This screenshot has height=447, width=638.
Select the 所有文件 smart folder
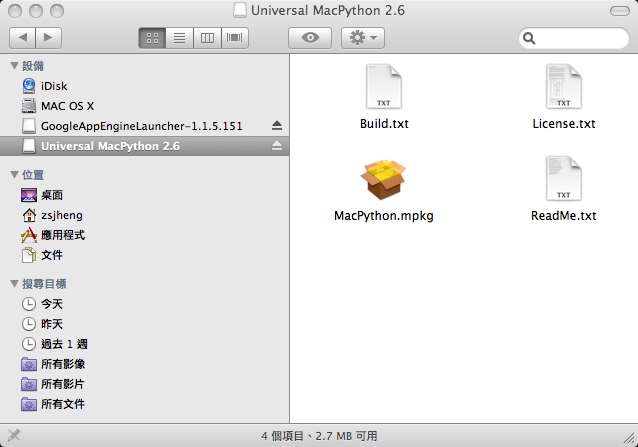[x=144, y=404]
